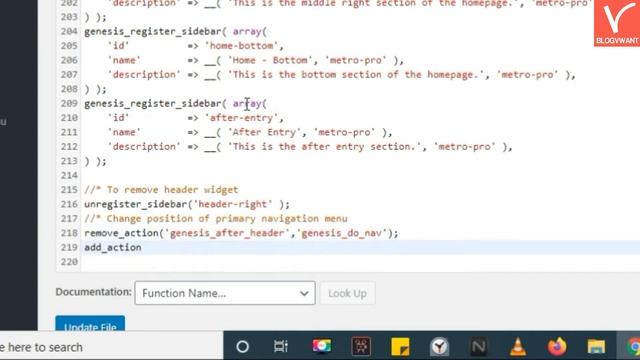
Task: Click the unregister_sidebar 'header-right' line
Action: tap(187, 204)
